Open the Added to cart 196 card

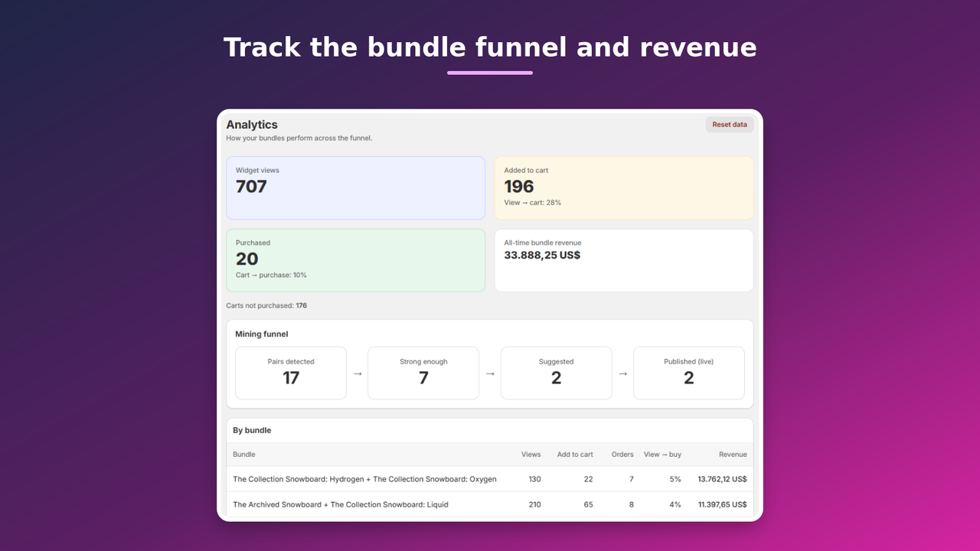coord(624,188)
